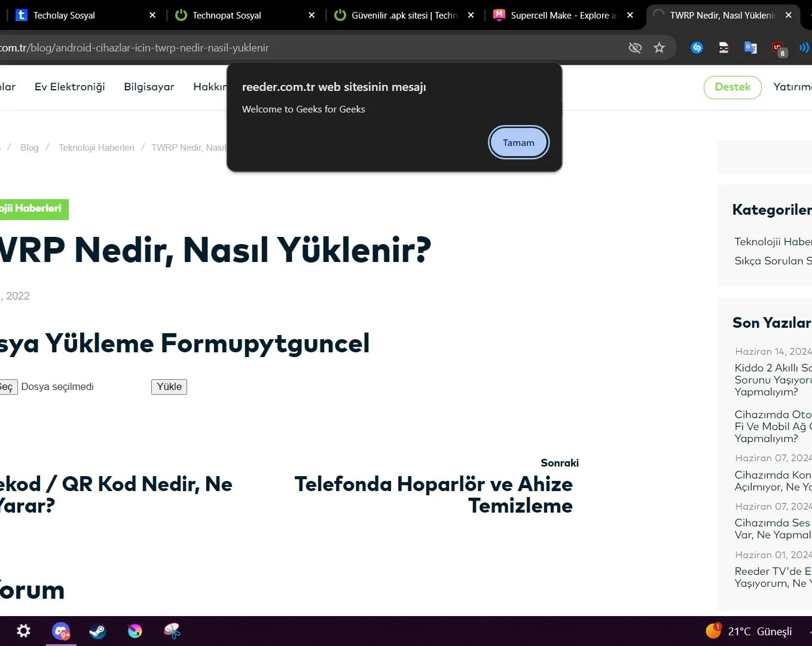
Task: Click Tamam button in alert dialog
Action: pyautogui.click(x=518, y=142)
